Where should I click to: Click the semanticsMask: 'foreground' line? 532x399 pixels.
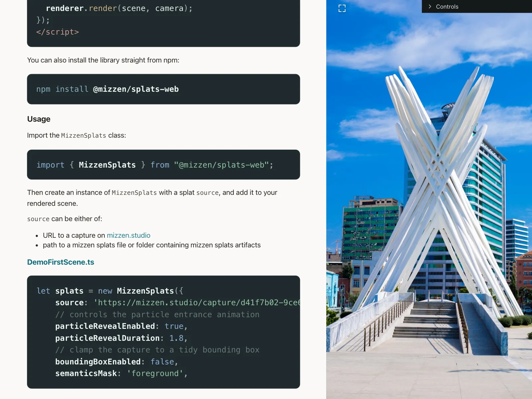[121, 373]
